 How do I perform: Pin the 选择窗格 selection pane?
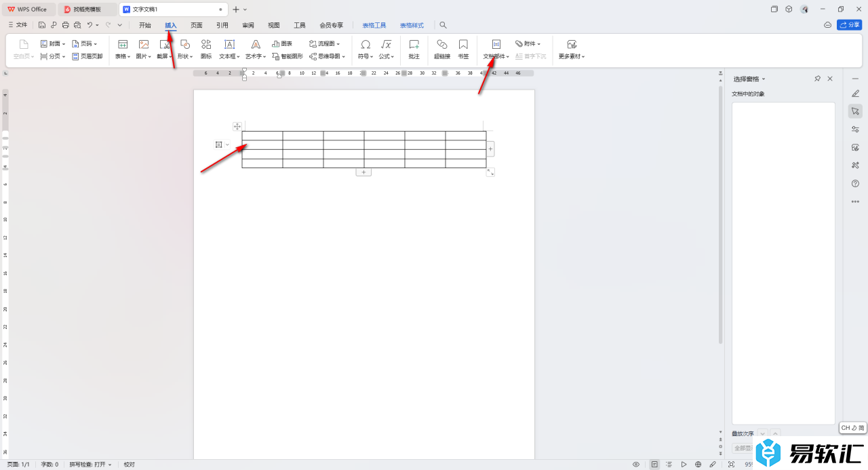(x=818, y=79)
